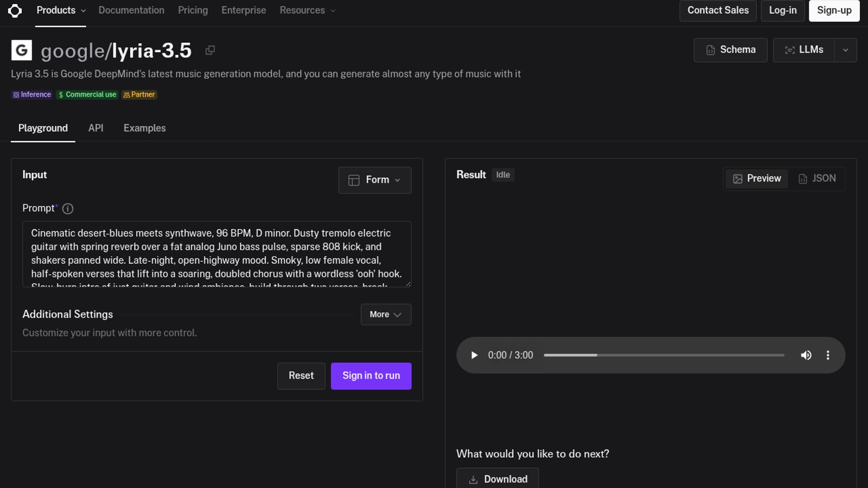This screenshot has width=868, height=488.
Task: Download the generated result
Action: 498,479
